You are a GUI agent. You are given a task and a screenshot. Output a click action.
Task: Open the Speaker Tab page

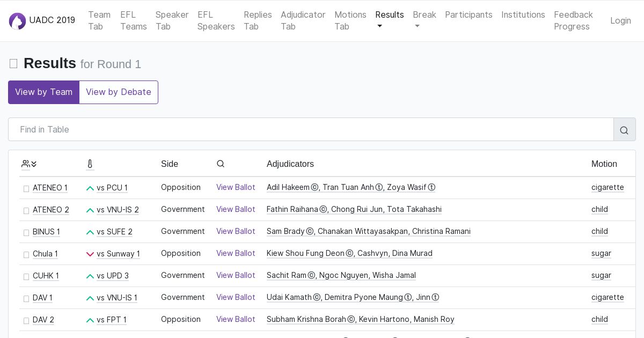pyautogui.click(x=172, y=20)
